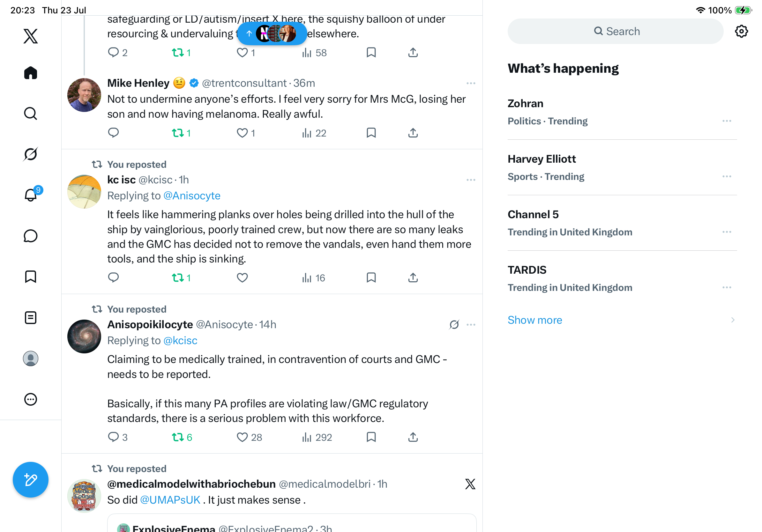Viewport: 762px width, 532px height.
Task: Click the compose new post button
Action: pos(31,480)
